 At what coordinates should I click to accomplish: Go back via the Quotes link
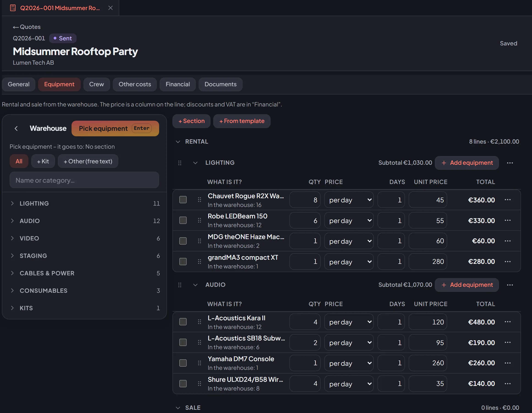point(27,27)
